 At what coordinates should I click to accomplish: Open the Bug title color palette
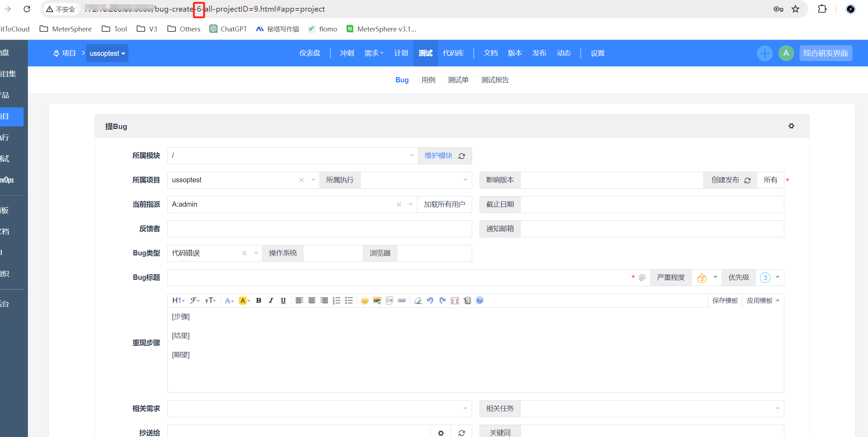point(642,277)
